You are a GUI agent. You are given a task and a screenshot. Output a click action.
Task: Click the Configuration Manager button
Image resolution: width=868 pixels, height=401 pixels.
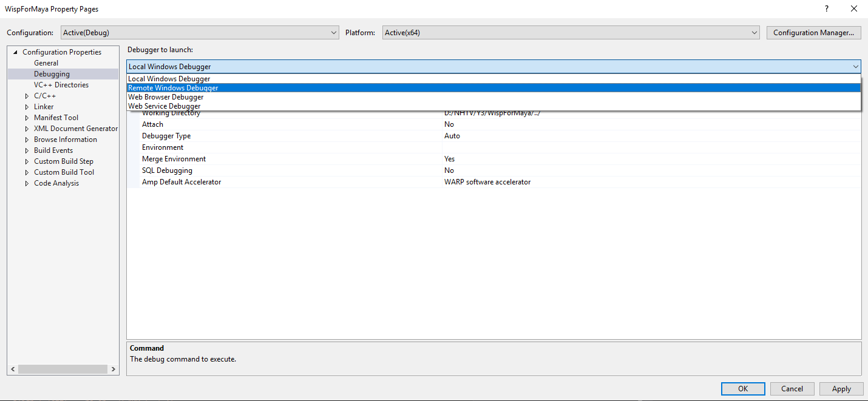[x=813, y=33]
